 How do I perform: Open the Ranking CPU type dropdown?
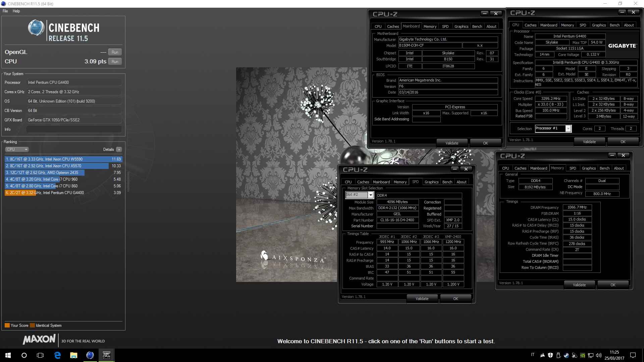click(17, 149)
